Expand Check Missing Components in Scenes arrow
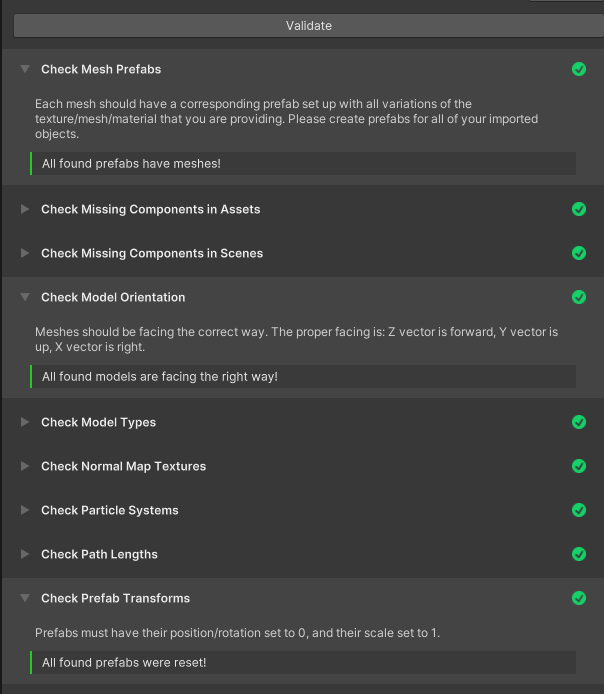 [x=25, y=253]
